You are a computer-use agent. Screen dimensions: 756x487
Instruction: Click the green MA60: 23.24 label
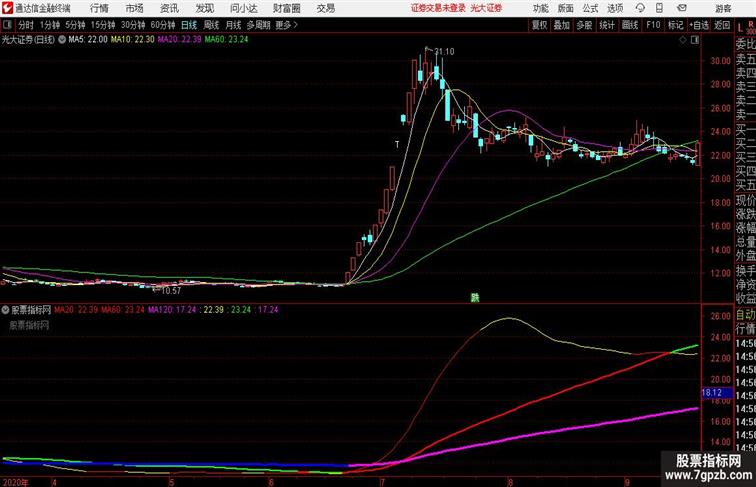pos(226,40)
